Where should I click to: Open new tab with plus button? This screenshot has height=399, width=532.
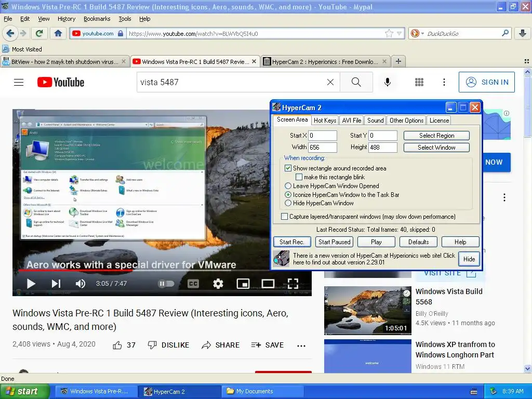click(x=398, y=61)
